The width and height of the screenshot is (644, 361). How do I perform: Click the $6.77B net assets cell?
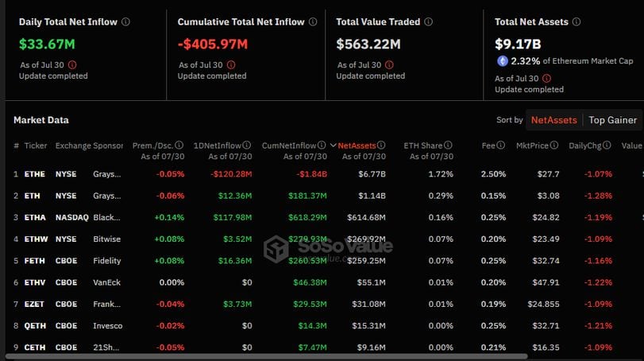point(372,174)
